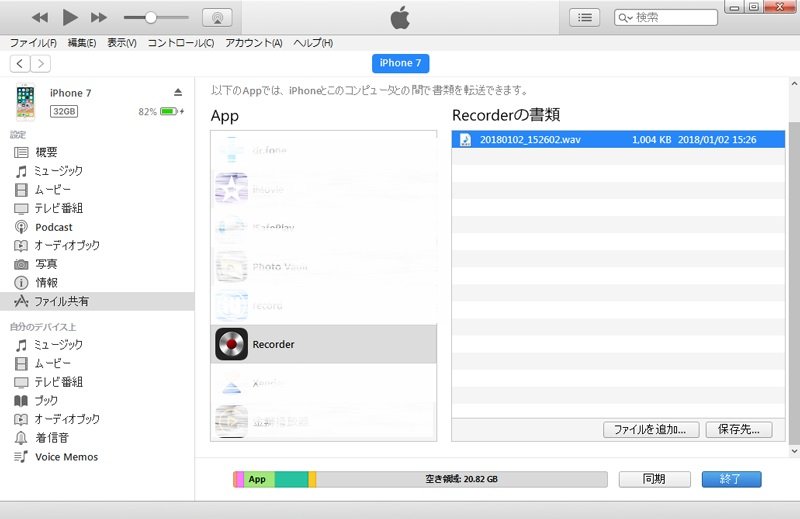Viewport: 800px width, 519px height.
Task: Select ファイル共有 in the sidebar
Action: [x=97, y=302]
